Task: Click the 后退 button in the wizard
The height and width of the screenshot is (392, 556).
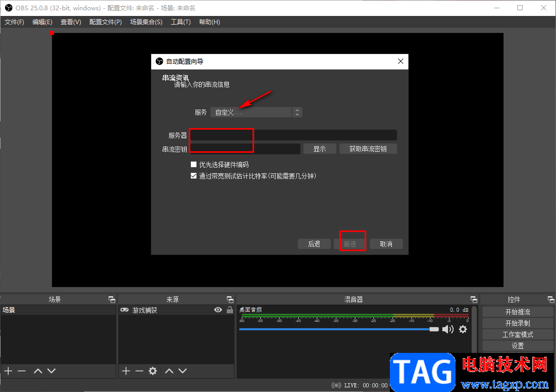Action: pyautogui.click(x=314, y=244)
